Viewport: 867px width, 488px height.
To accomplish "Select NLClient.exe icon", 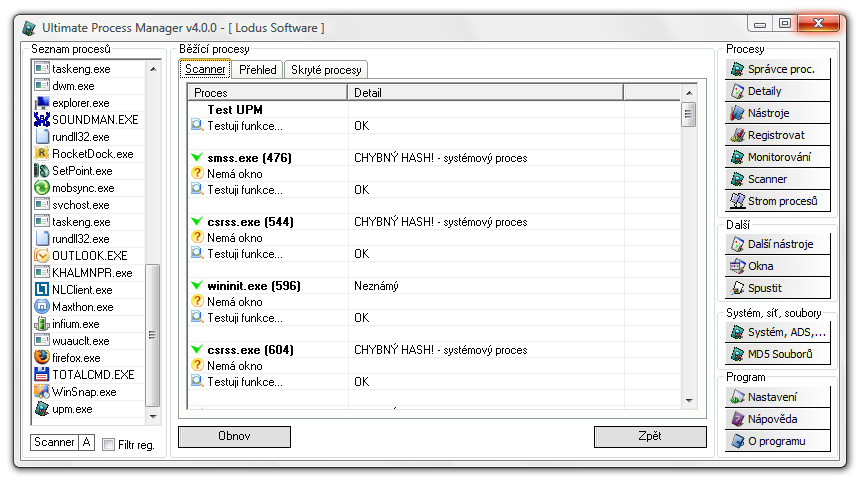I will [x=41, y=290].
